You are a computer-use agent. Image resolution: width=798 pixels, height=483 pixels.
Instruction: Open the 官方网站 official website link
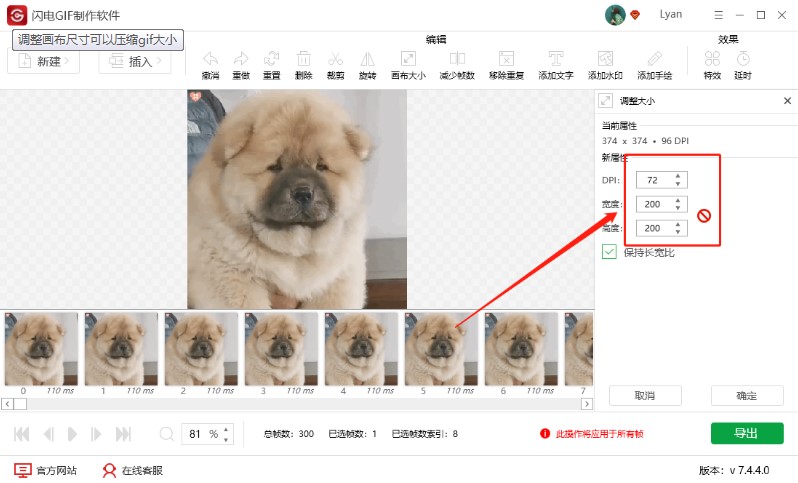[x=45, y=469]
